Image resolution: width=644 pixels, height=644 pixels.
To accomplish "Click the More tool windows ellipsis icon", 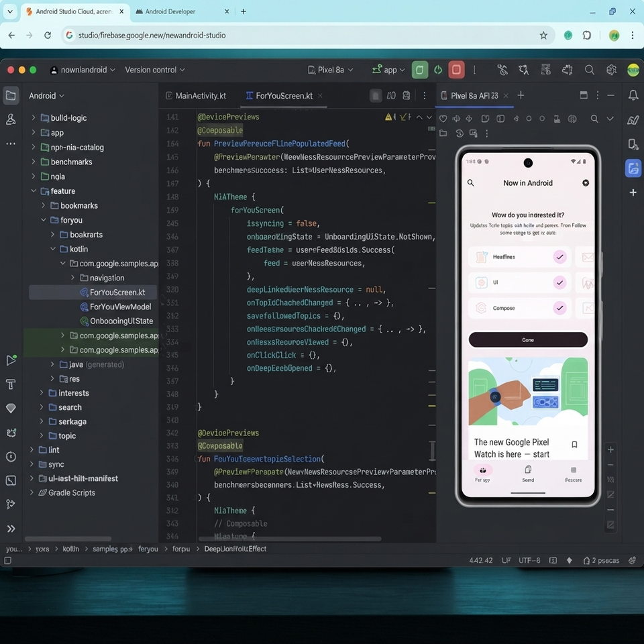I will click(11, 144).
